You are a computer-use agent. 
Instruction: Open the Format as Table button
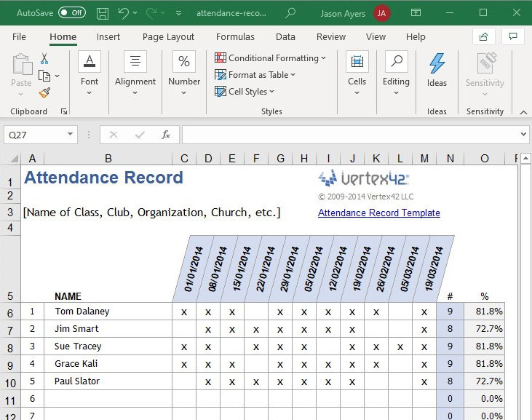click(x=255, y=75)
